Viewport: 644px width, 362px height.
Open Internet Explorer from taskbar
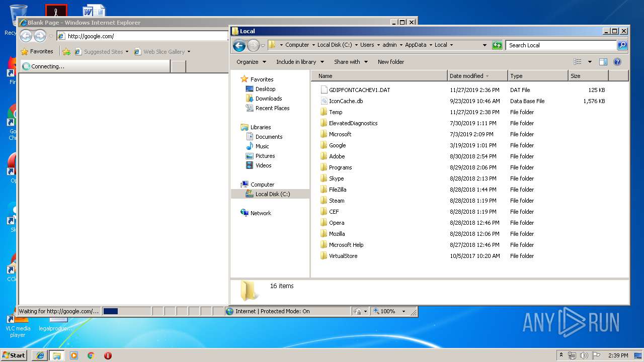[x=40, y=355]
